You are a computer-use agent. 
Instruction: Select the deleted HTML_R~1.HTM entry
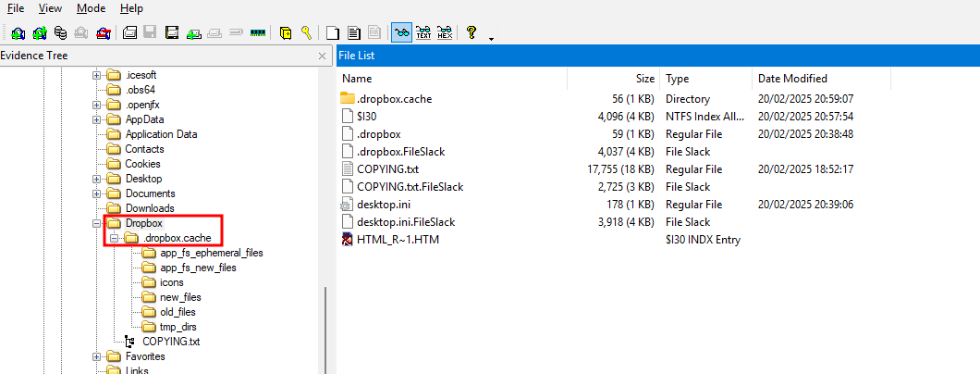click(398, 239)
